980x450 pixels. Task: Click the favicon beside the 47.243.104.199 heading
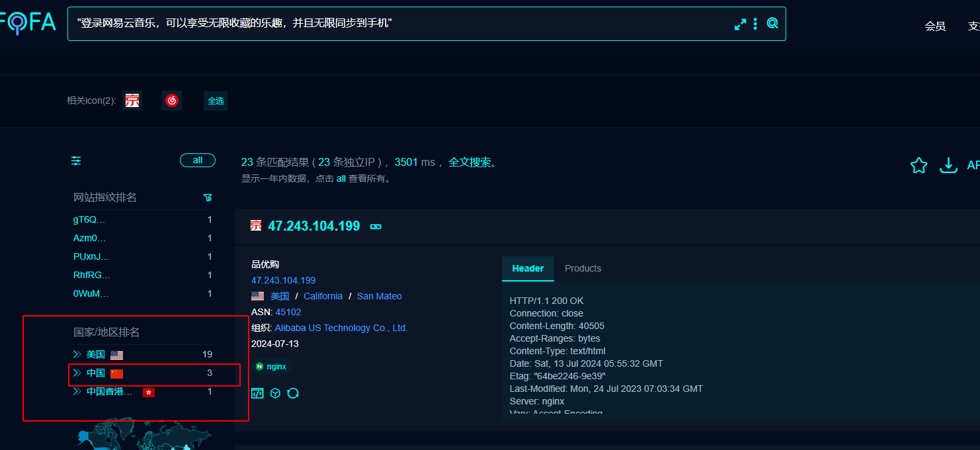[256, 226]
